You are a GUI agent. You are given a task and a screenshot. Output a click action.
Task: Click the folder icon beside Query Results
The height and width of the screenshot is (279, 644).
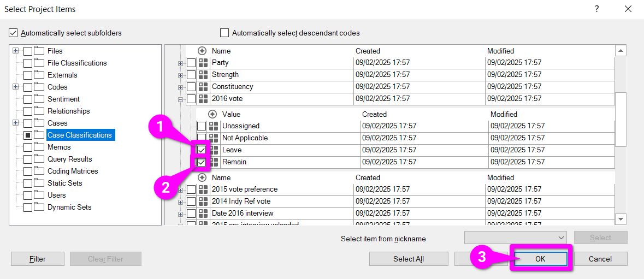tap(39, 159)
